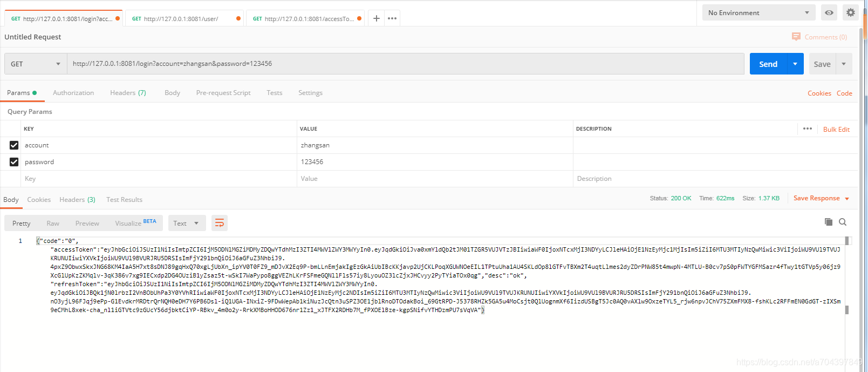Click the empty Value field in params
The image size is (868, 372).
coord(435,179)
